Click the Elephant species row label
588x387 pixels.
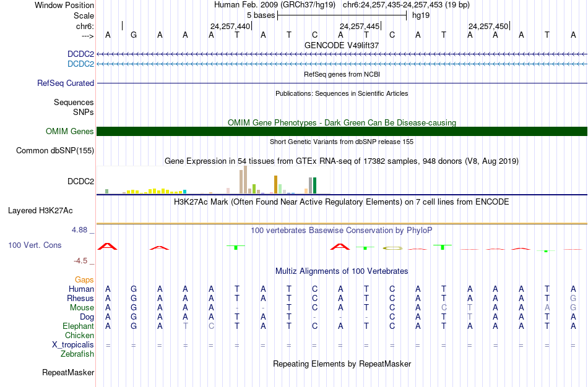78,326
